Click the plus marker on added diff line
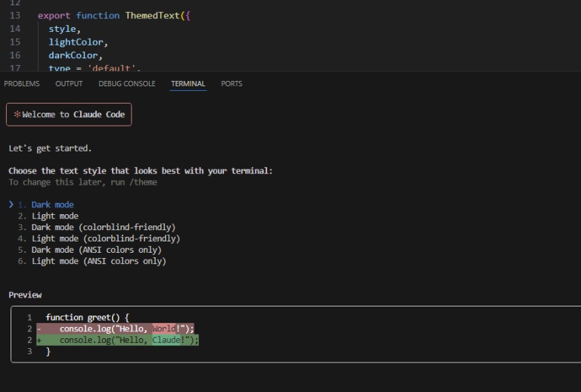 (x=39, y=341)
